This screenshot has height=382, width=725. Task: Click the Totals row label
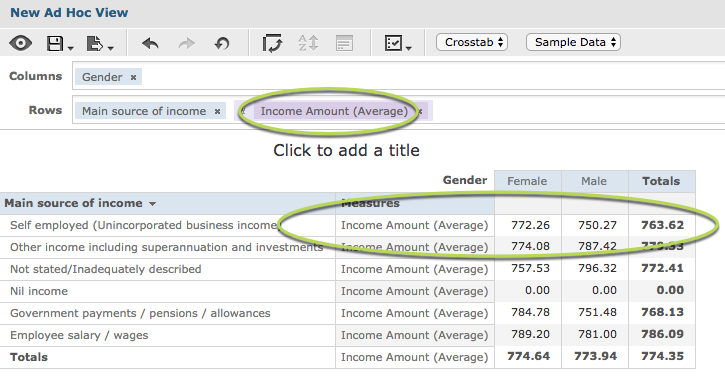click(x=29, y=357)
